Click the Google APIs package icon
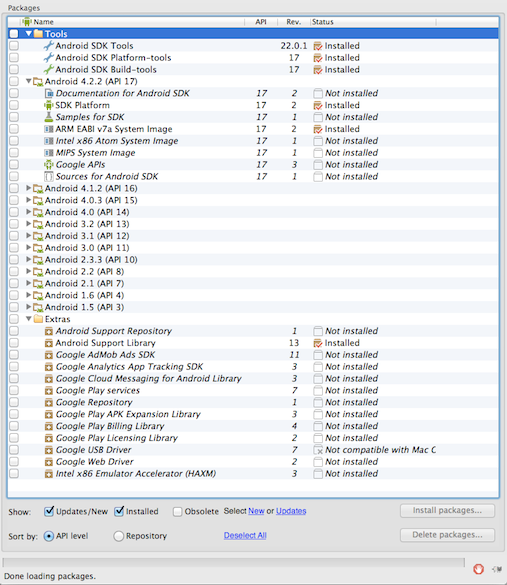 pos(48,165)
